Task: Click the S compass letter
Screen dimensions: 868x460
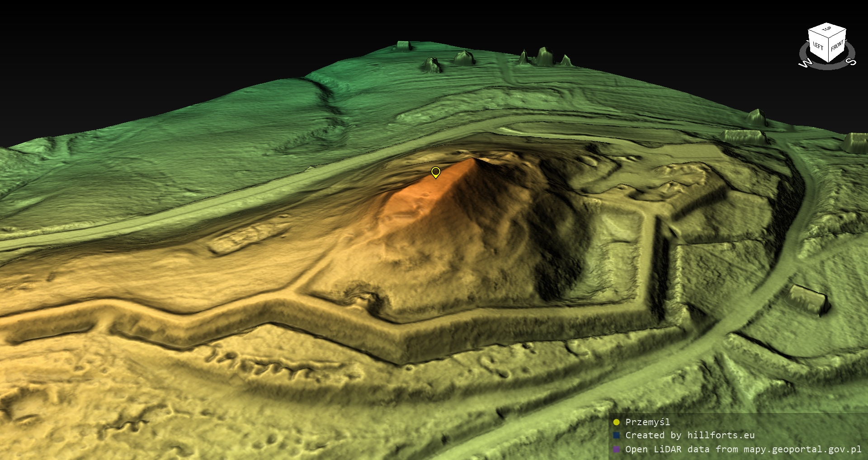Action: coord(851,62)
